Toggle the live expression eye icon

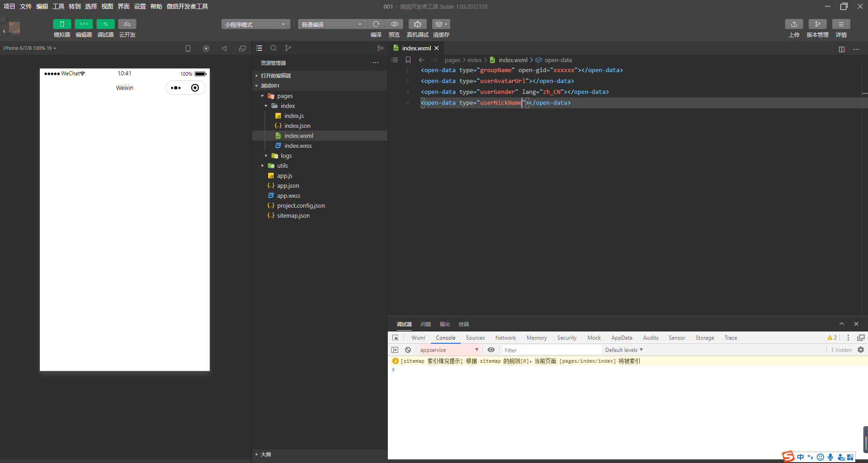(491, 350)
